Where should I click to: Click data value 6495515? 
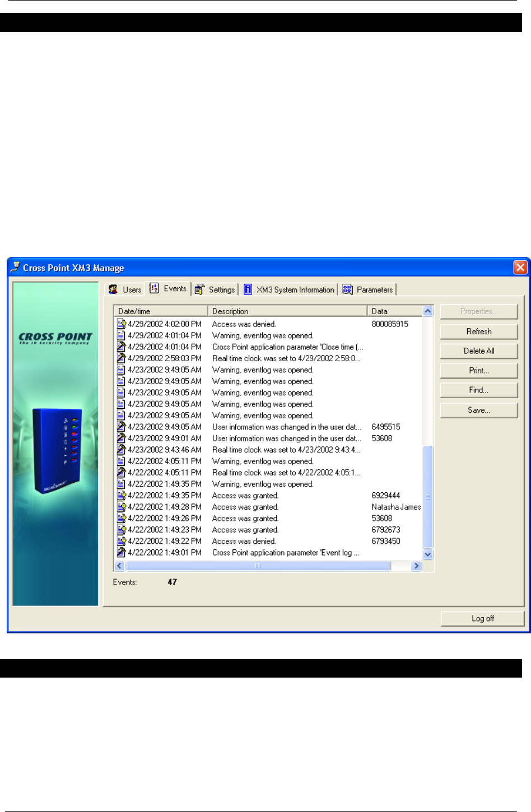pos(386,427)
